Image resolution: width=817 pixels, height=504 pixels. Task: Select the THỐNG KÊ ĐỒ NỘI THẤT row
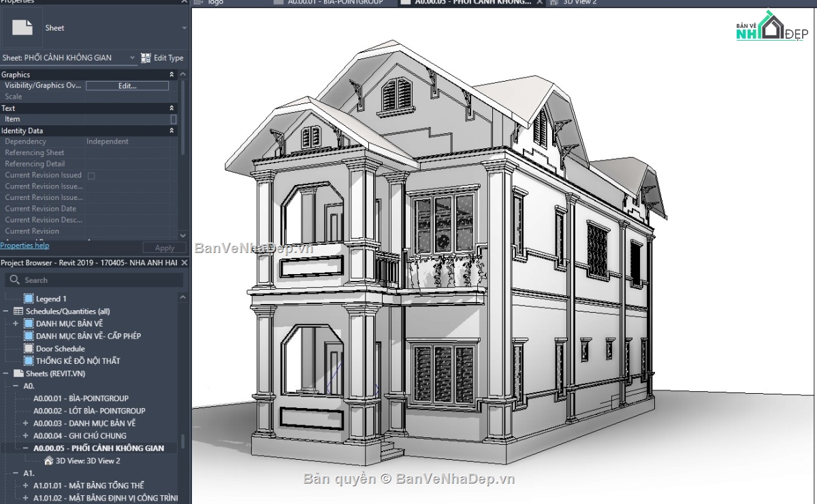tap(78, 361)
